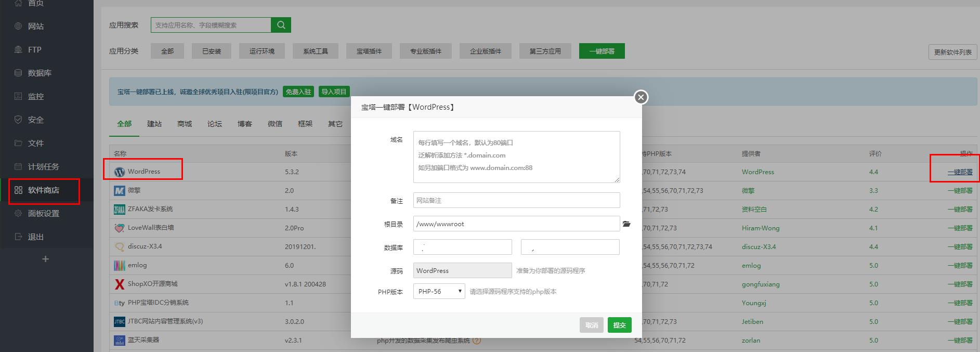
Task: Select 软件商店 in the sidebar
Action: click(47, 190)
